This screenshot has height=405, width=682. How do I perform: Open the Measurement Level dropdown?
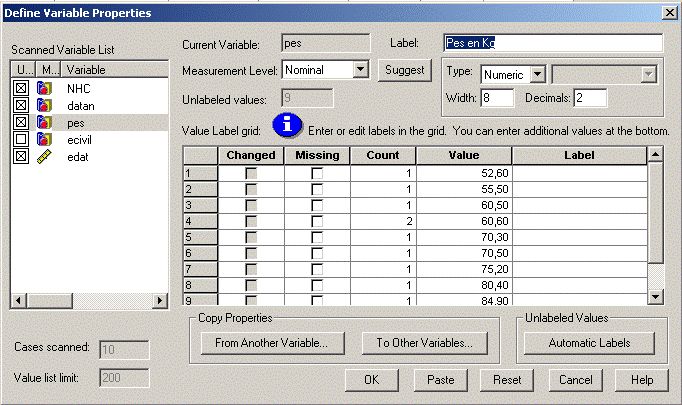(x=361, y=70)
